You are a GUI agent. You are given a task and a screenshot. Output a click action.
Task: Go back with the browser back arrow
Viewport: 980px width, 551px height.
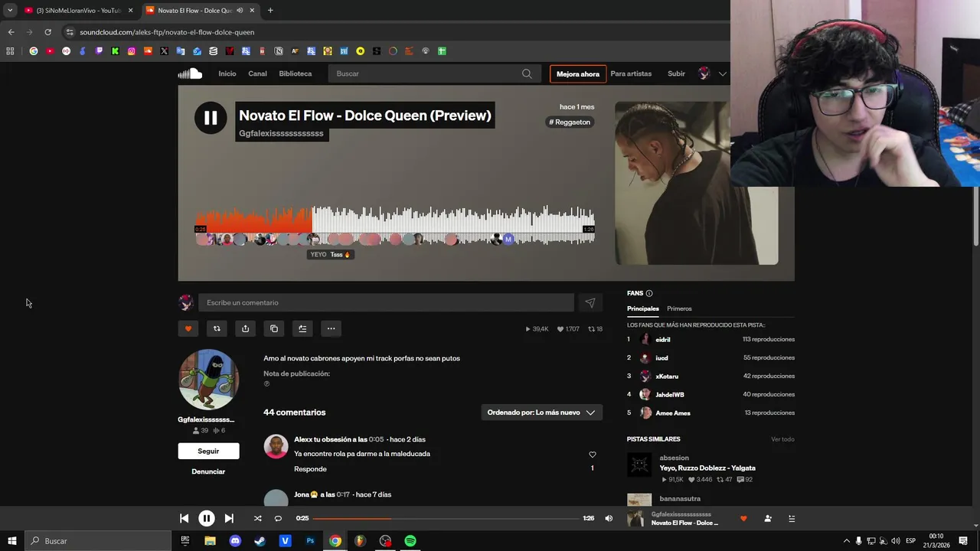point(11,32)
